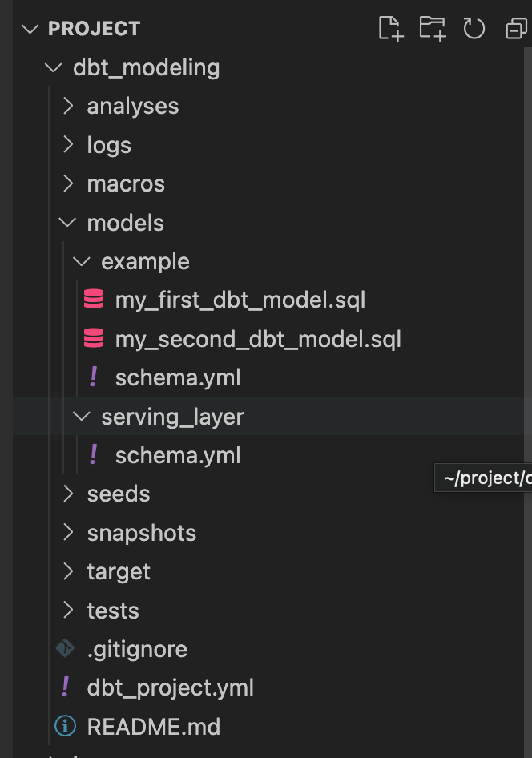Open schema.yml inside serving_layer
The width and height of the screenshot is (532, 758).
click(178, 455)
